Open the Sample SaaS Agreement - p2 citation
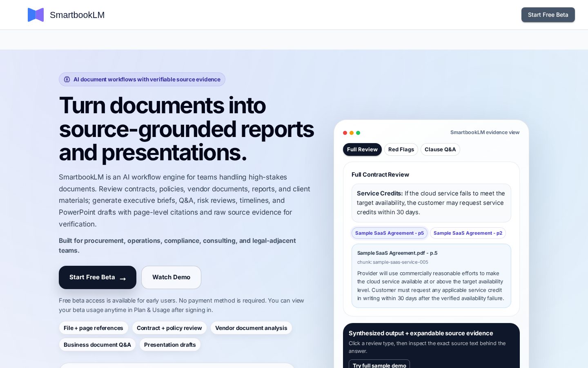The height and width of the screenshot is (368, 588). pos(468,233)
